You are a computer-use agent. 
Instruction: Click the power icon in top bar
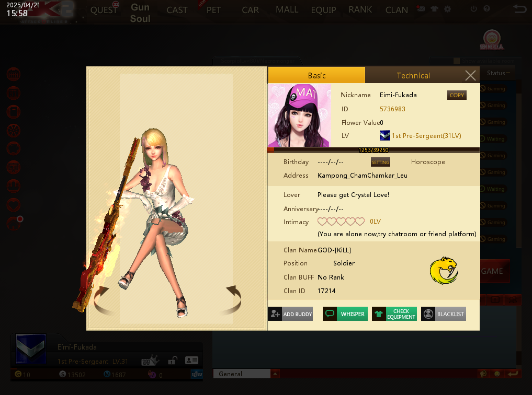474,9
